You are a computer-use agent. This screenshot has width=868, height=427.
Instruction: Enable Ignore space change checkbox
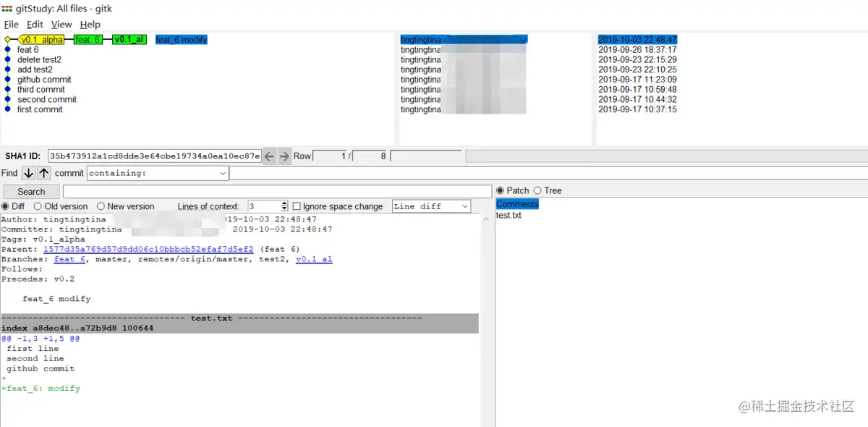click(297, 206)
